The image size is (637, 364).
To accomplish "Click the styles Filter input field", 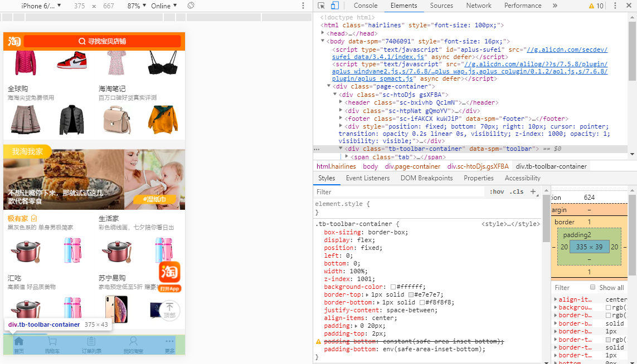I will 400,191.
